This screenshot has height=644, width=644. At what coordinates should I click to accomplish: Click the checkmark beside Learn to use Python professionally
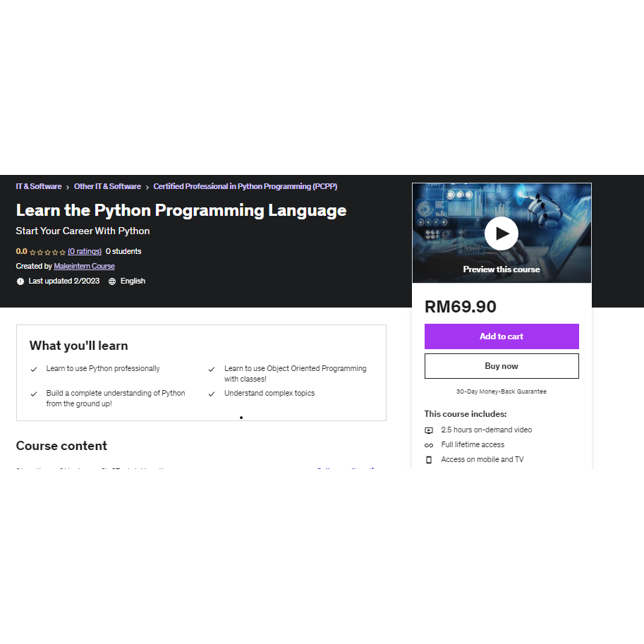pyautogui.click(x=33, y=368)
